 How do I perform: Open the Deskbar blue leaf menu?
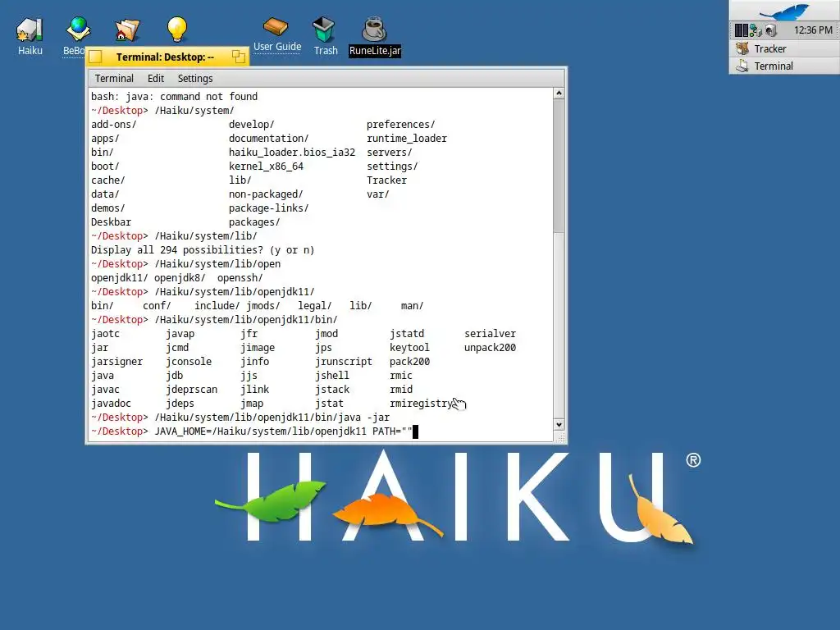click(785, 11)
